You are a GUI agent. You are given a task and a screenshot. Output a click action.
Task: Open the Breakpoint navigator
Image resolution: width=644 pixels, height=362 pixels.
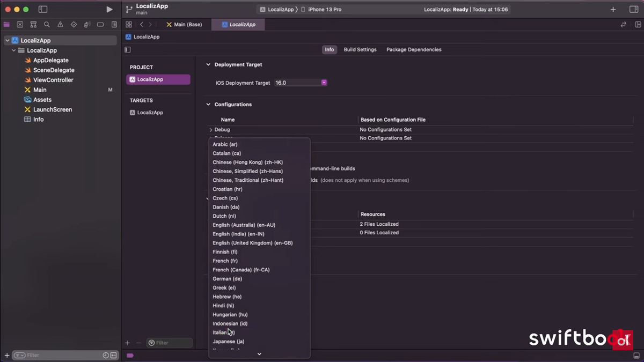[100, 25]
